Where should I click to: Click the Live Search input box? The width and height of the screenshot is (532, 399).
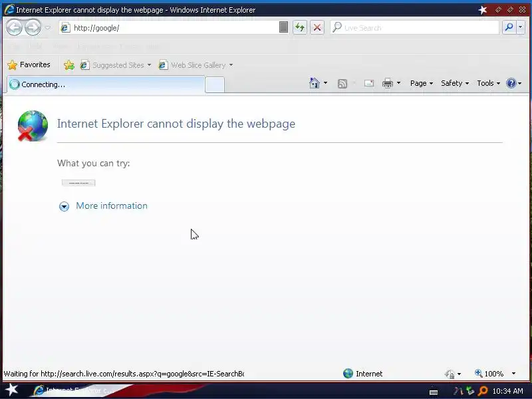(414, 28)
